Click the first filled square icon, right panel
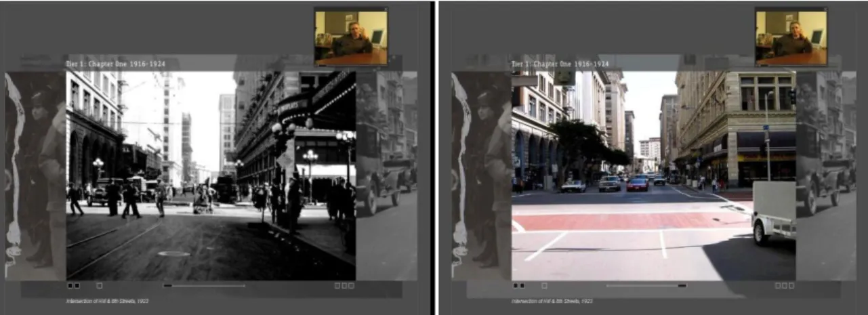Viewport: 868px width, 315px height. click(516, 285)
